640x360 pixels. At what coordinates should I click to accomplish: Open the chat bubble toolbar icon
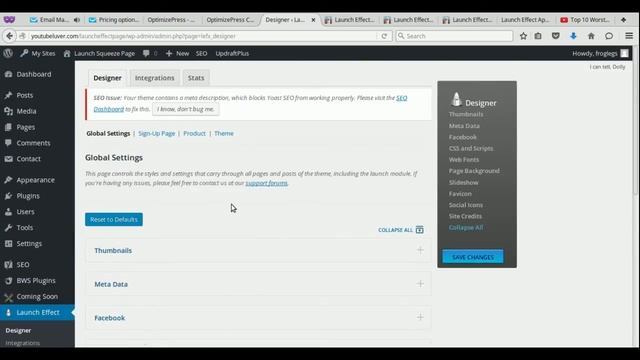(609, 36)
